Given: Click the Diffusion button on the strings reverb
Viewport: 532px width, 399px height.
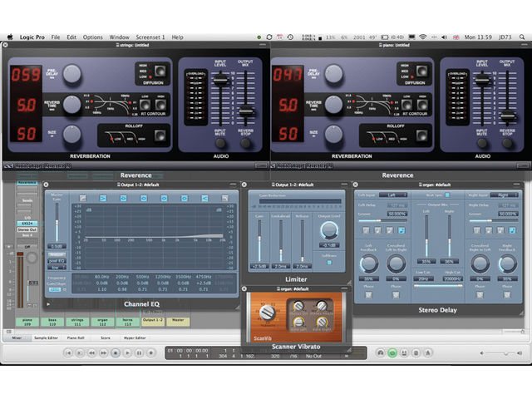Looking at the screenshot, I should pos(160,71).
